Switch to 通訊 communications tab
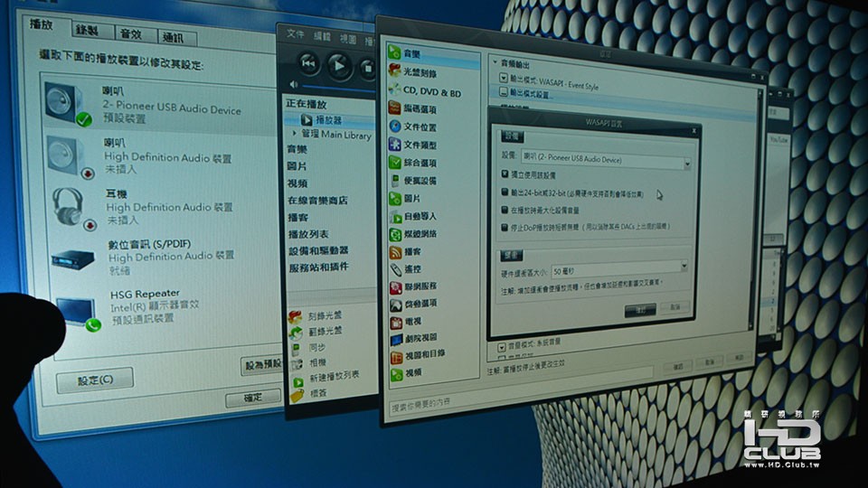868x488 pixels. (x=174, y=38)
